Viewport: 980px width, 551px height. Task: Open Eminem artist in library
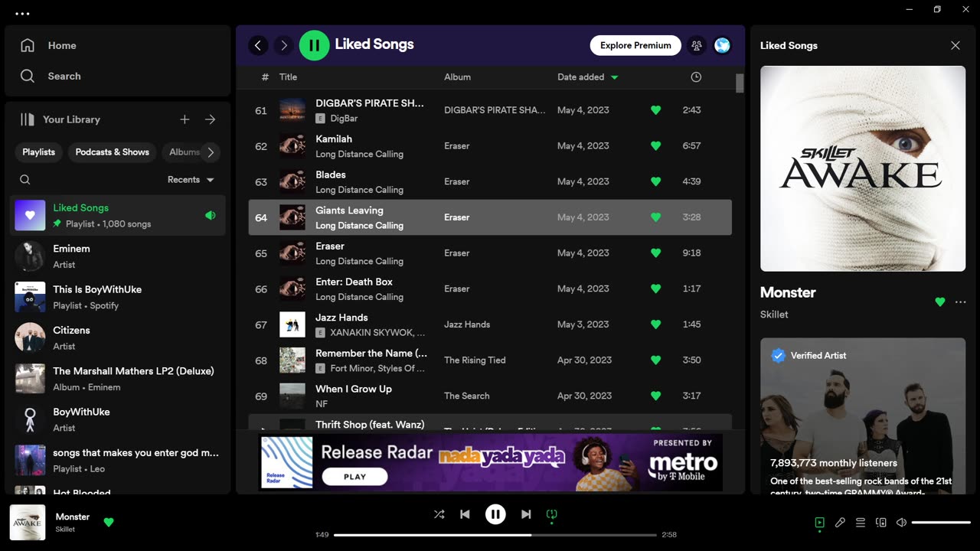point(118,256)
